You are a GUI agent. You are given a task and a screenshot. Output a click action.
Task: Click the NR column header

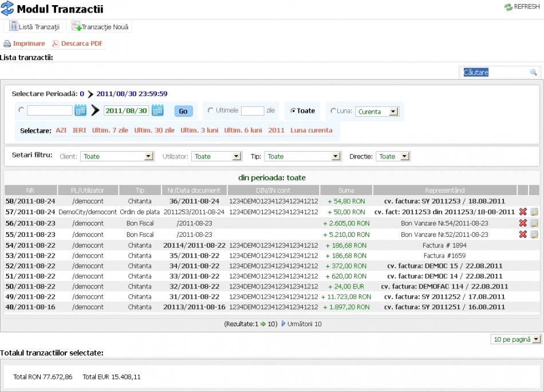coord(30,191)
